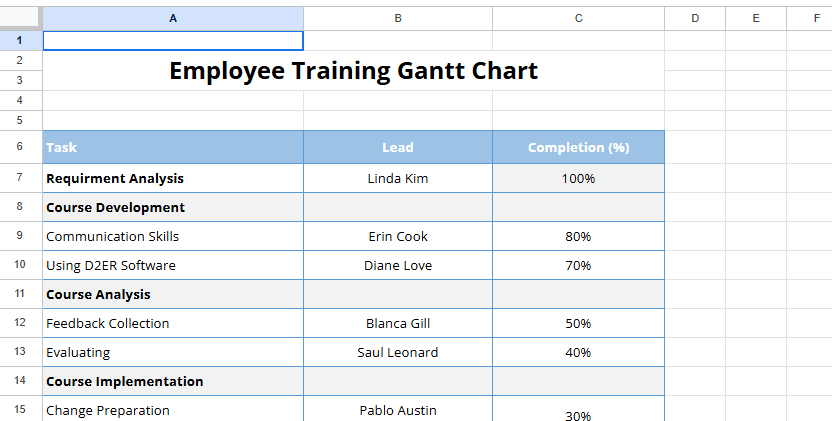Click the Task header cell
This screenshot has width=832, height=421.
coord(173,147)
